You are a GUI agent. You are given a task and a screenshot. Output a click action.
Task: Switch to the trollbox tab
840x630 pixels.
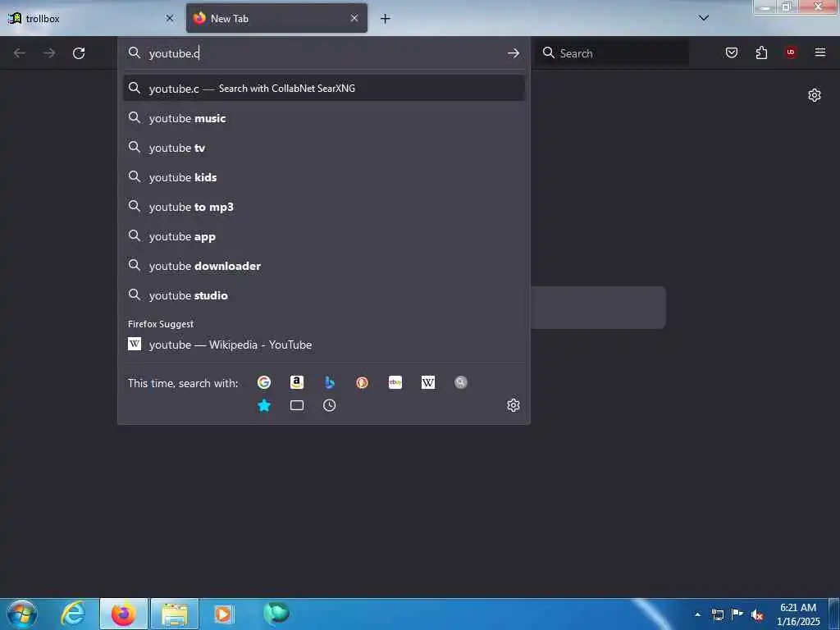(91, 18)
